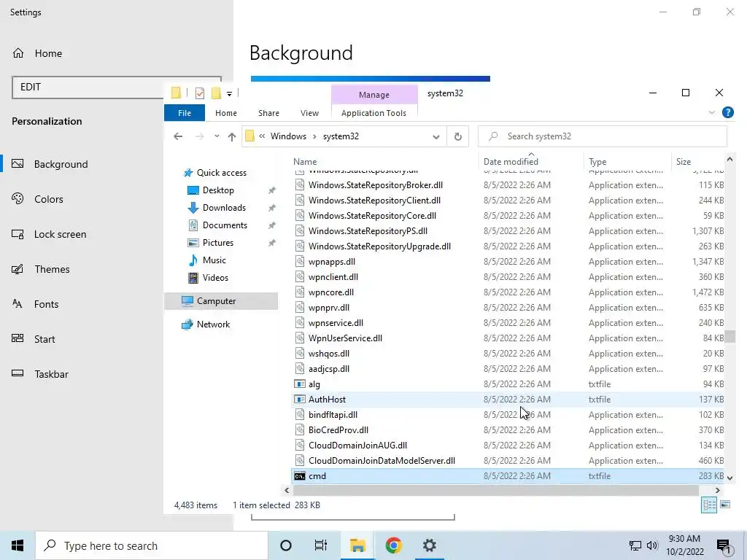
Task: Launch Google Chrome from the taskbar
Action: 393,545
